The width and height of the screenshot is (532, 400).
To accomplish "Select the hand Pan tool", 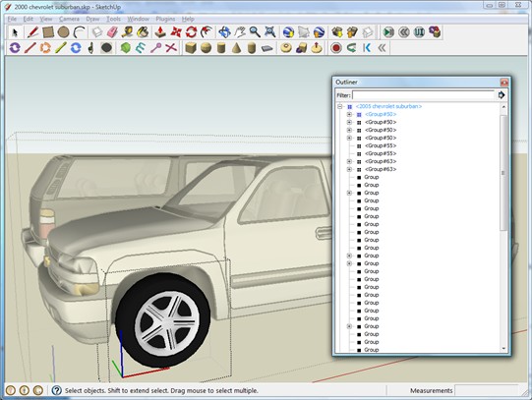I will click(240, 32).
